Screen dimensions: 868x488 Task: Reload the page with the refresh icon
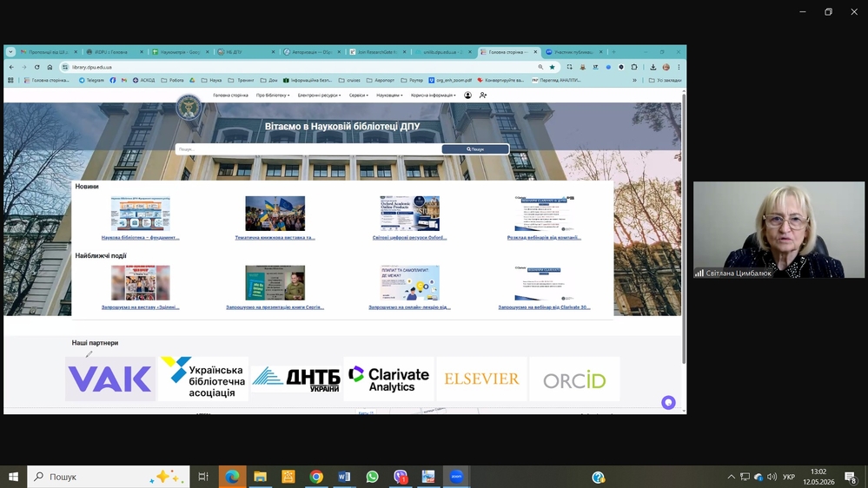tap(37, 67)
